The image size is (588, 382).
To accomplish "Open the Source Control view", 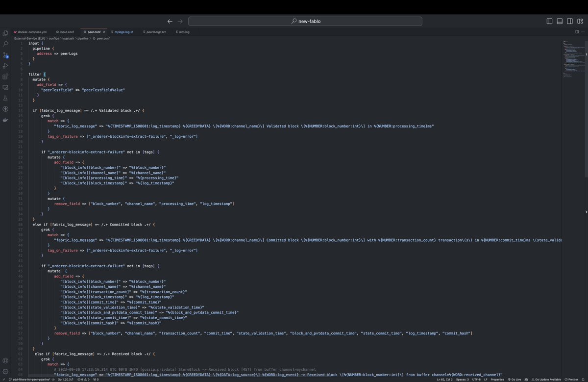I will coord(6,55).
